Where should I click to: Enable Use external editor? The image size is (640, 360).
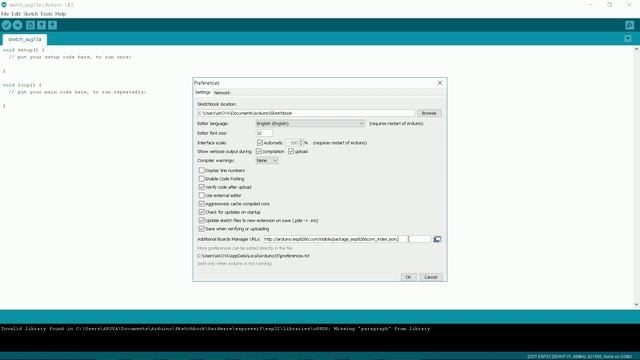click(x=202, y=196)
